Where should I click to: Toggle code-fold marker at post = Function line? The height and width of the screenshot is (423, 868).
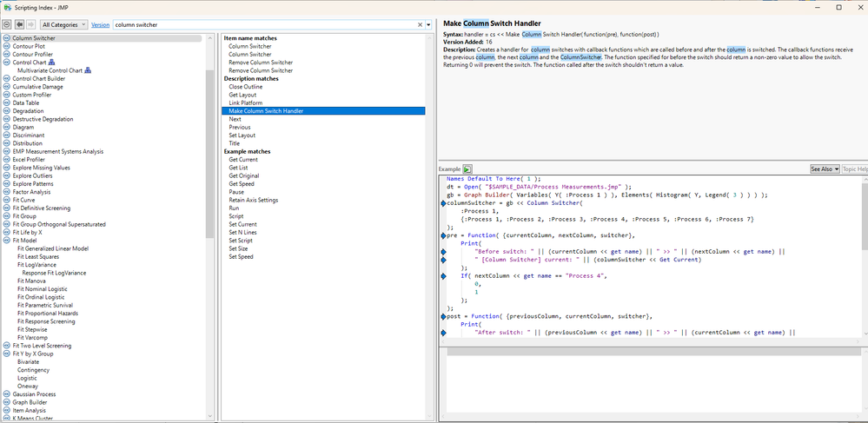tap(443, 316)
